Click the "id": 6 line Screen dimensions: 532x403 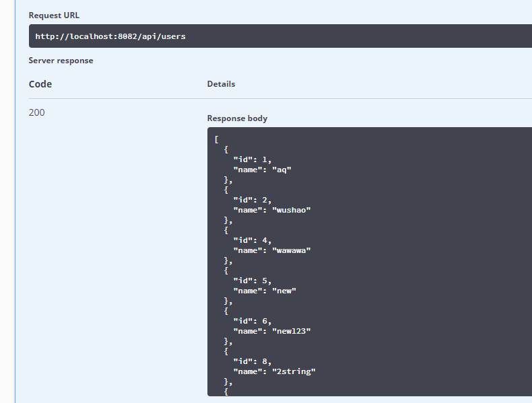click(x=253, y=321)
